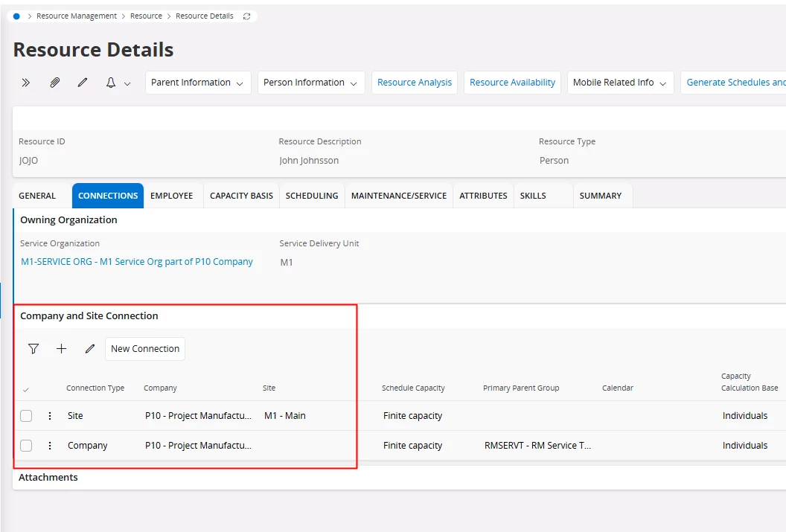This screenshot has height=532, width=786.
Task: Tick the checkbox for the Company row
Action: [26, 446]
